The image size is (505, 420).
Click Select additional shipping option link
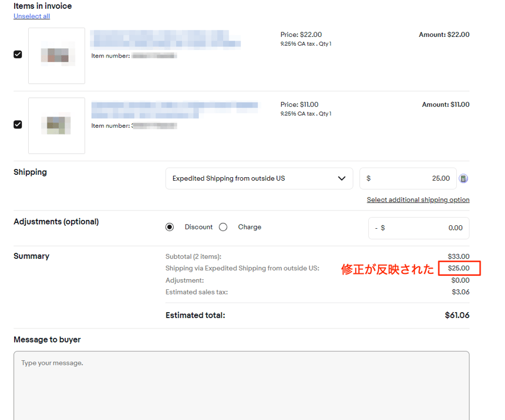(x=418, y=200)
